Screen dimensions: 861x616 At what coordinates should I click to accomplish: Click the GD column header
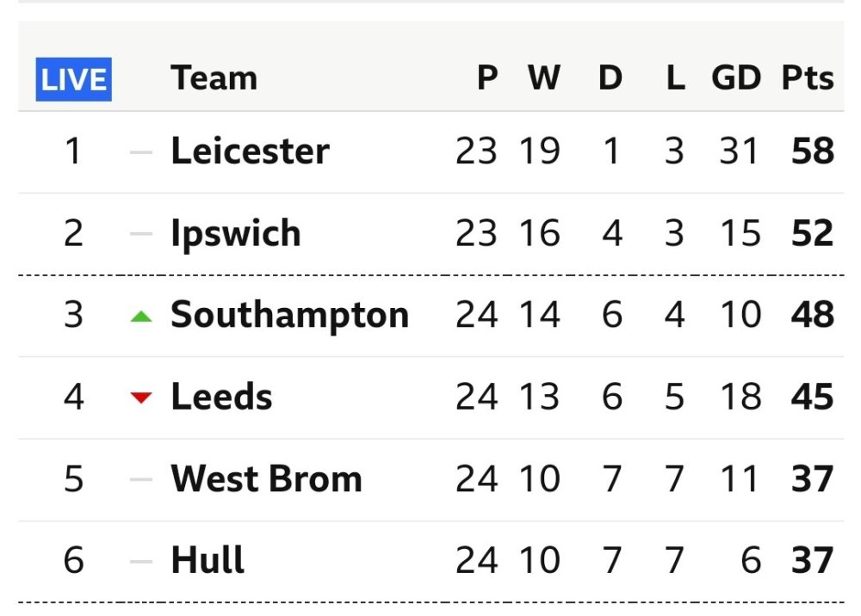pos(736,78)
